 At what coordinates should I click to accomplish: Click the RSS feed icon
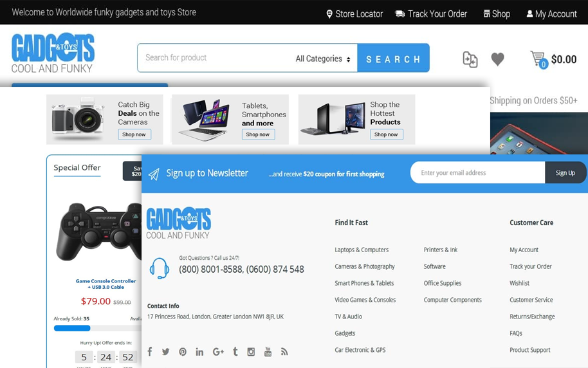click(284, 351)
